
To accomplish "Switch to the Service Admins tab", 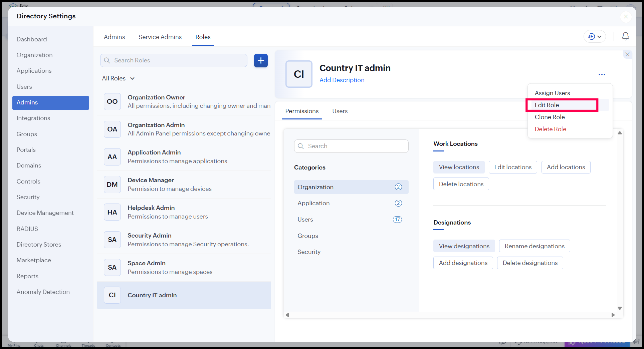I will 160,37.
